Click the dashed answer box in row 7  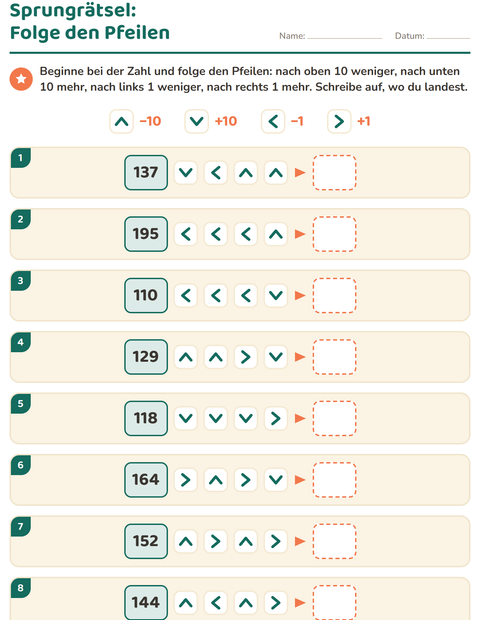[x=334, y=541]
